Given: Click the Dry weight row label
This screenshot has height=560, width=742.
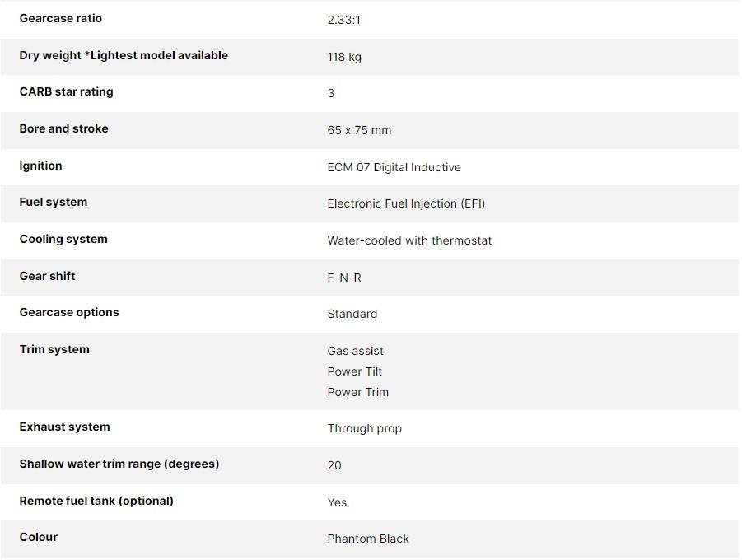Looking at the screenshot, I should 124,55.
